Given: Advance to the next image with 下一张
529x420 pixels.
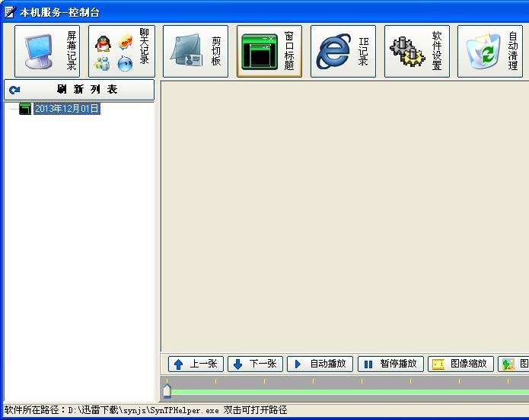Looking at the screenshot, I should [255, 364].
